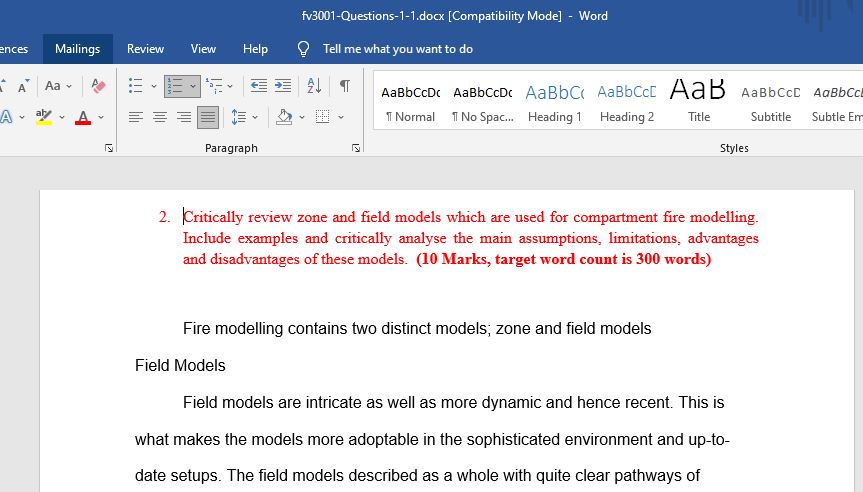The width and height of the screenshot is (863, 492).
Task: Apply the Subtitle style
Action: point(771,101)
